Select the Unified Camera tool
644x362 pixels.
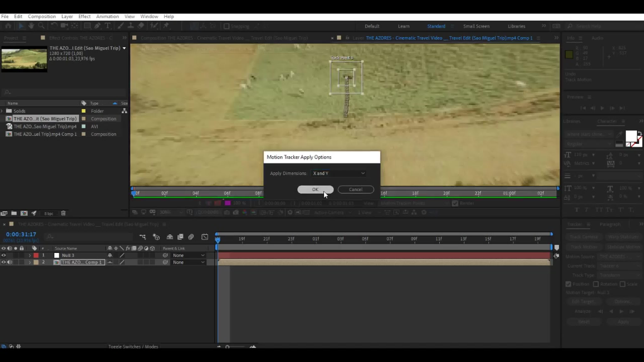pos(64,26)
